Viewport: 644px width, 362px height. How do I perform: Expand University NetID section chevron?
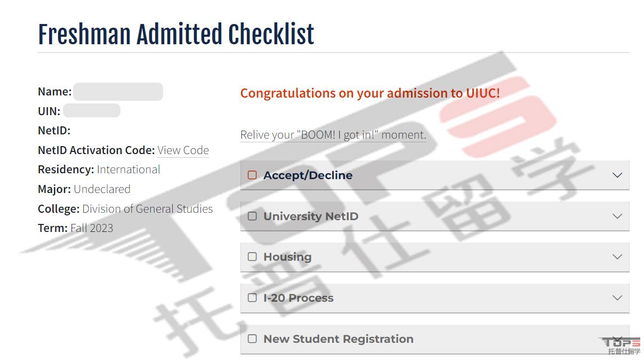coord(617,216)
